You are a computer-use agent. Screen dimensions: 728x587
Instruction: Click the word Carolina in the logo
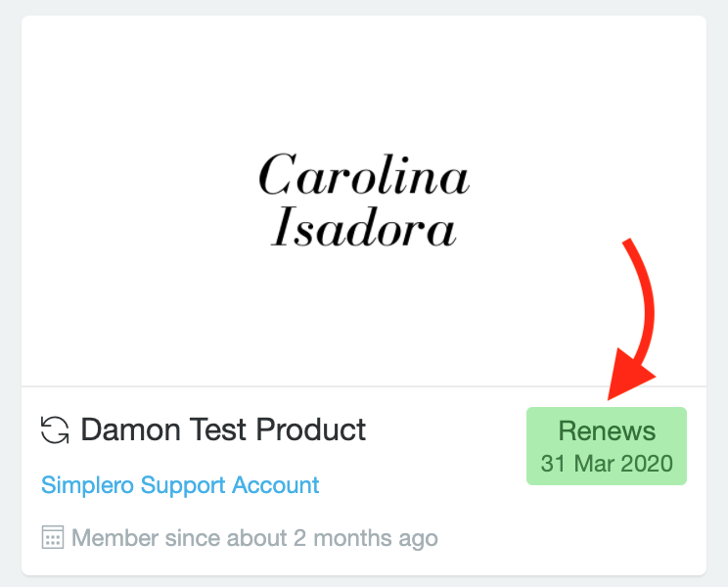click(x=364, y=174)
